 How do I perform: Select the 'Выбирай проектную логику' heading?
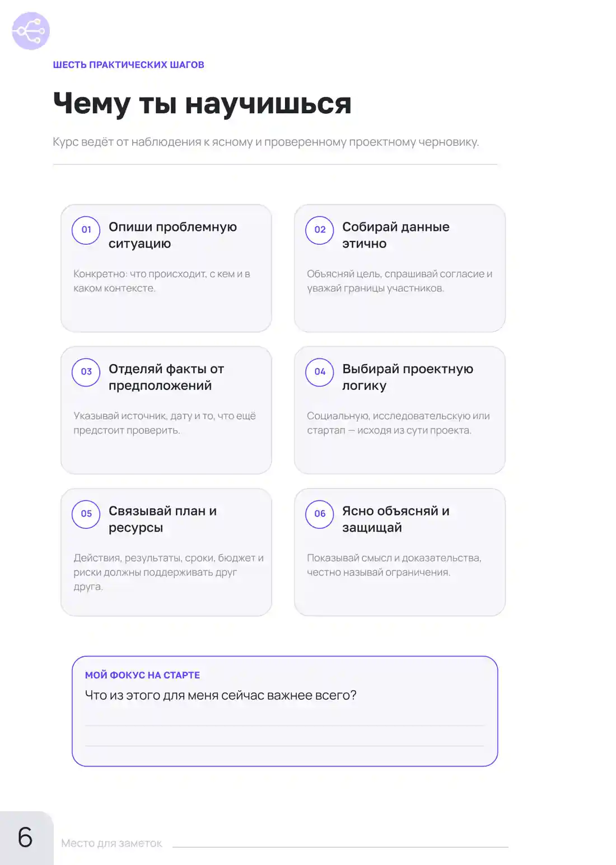[x=408, y=377]
